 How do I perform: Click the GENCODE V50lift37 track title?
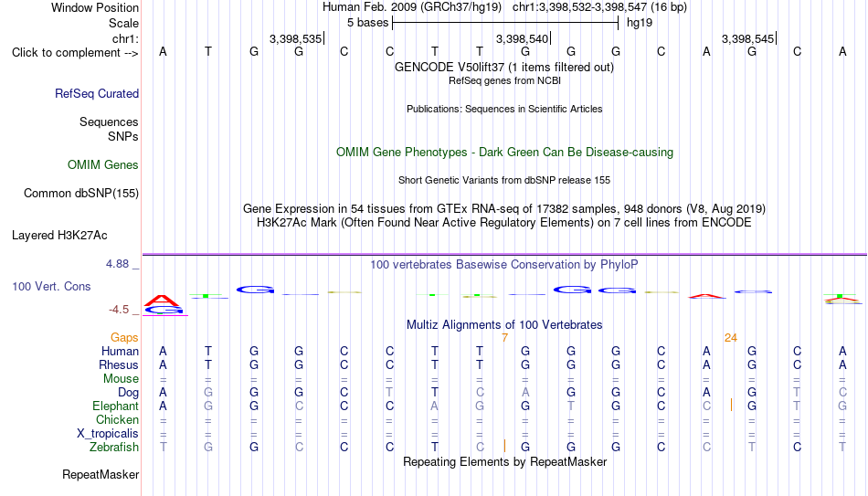[504, 67]
